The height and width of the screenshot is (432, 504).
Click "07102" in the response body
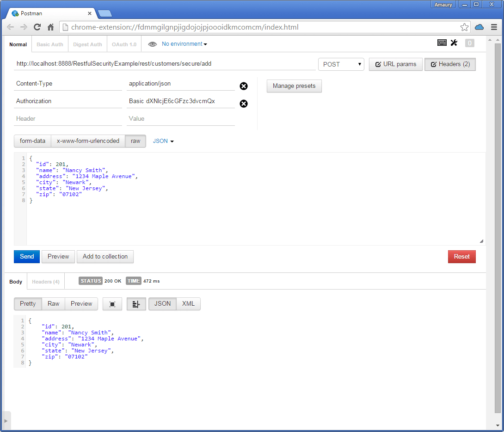pyautogui.click(x=76, y=357)
